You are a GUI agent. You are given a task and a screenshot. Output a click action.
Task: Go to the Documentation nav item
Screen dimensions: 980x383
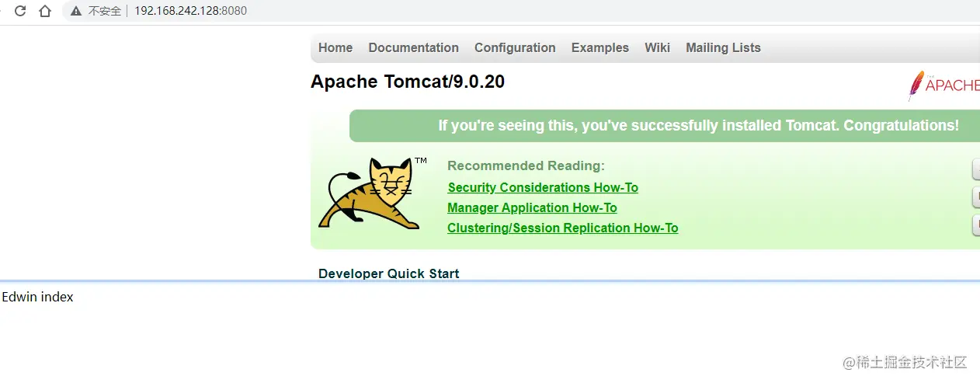point(413,47)
